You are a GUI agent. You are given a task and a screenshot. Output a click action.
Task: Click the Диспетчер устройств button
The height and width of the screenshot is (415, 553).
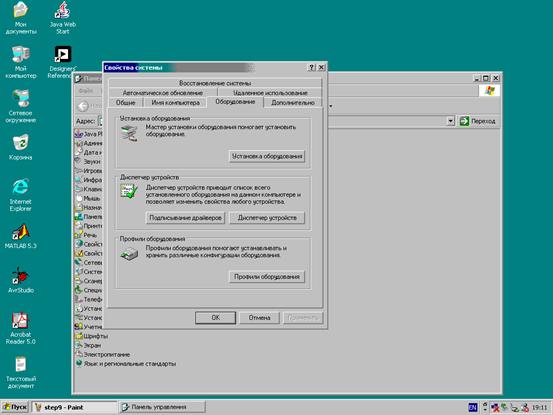[x=267, y=218]
